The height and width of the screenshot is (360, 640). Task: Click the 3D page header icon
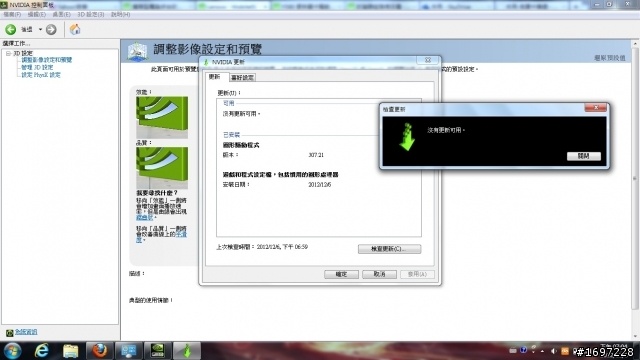[x=137, y=52]
